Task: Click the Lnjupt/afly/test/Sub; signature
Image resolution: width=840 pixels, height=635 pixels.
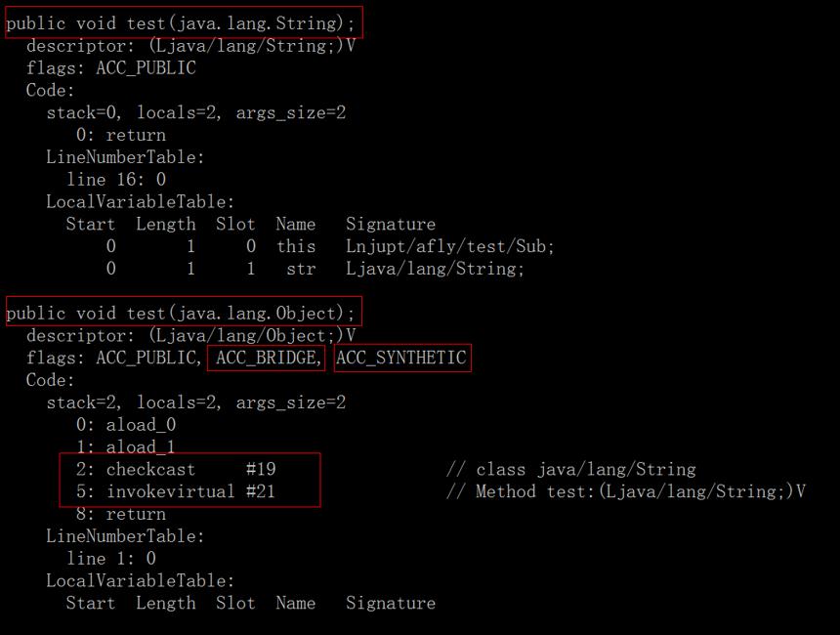Action: (449, 246)
